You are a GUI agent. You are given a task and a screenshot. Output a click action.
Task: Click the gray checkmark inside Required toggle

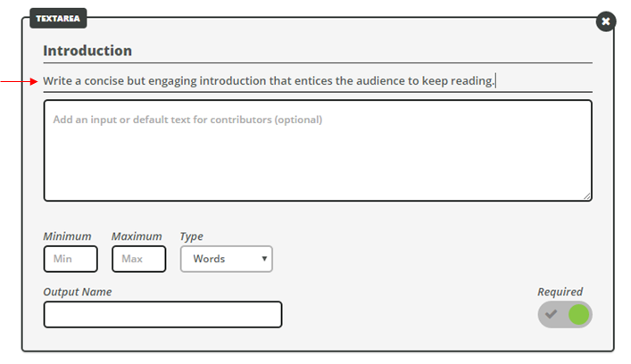click(x=552, y=314)
